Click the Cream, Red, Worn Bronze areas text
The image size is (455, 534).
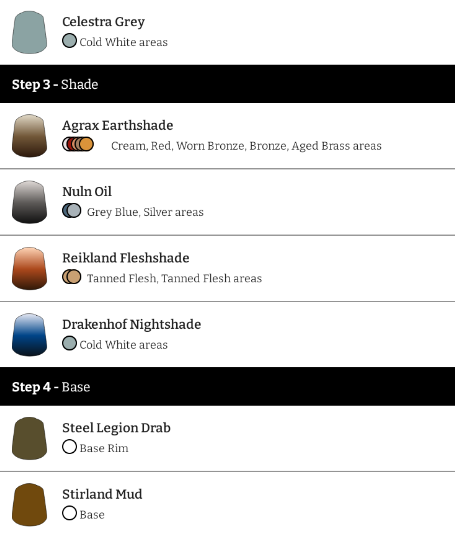pos(246,146)
